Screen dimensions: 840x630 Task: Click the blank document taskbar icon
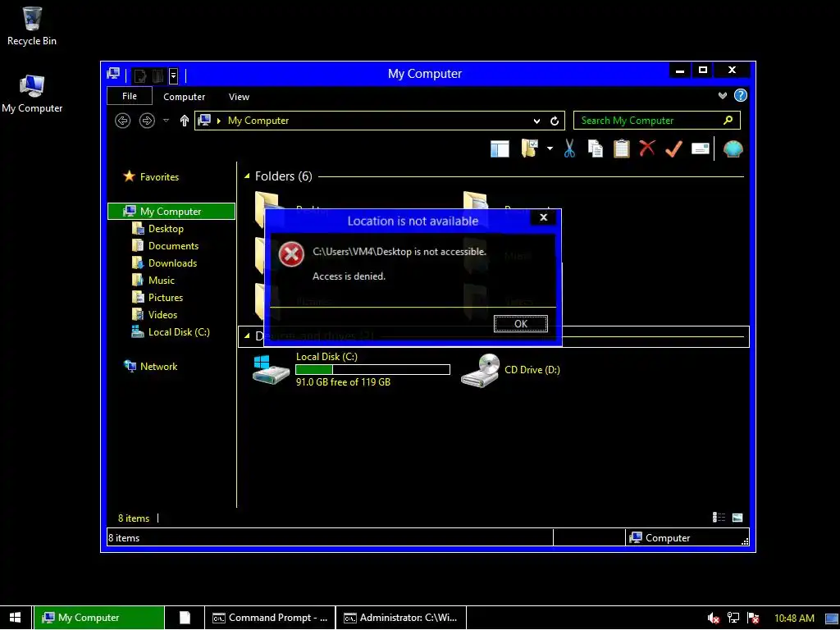(x=185, y=618)
